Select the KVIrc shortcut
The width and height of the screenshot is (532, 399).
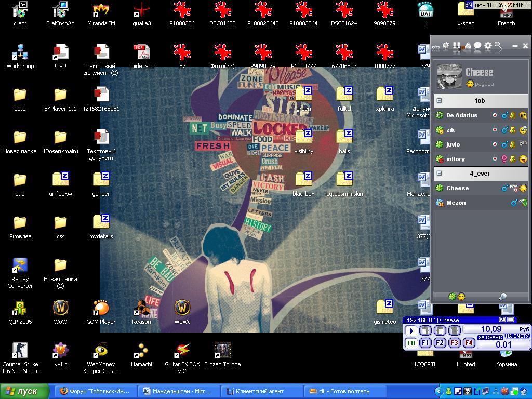60,354
